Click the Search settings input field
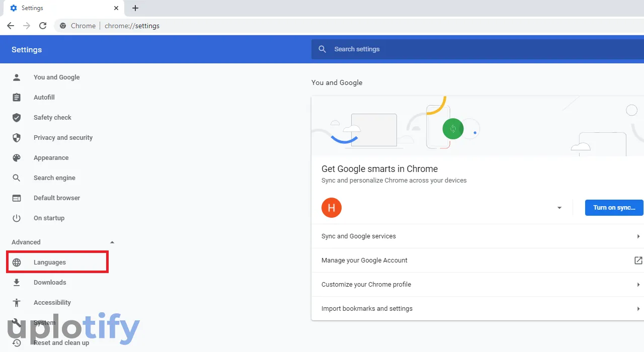The height and width of the screenshot is (352, 644). pyautogui.click(x=477, y=49)
